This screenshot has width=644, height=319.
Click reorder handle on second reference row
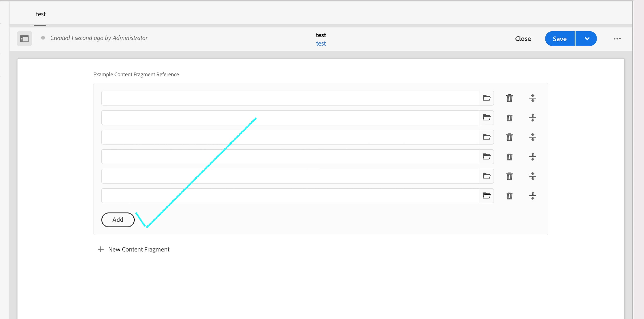[x=533, y=118]
